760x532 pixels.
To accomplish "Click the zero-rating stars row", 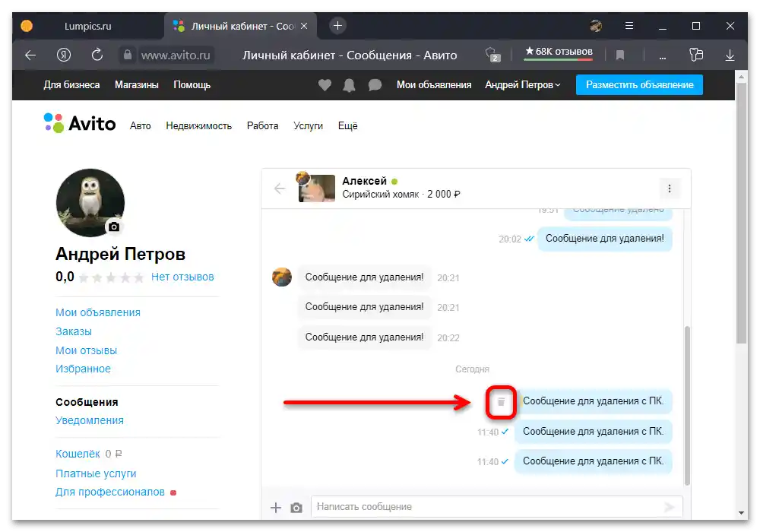I will [x=112, y=277].
